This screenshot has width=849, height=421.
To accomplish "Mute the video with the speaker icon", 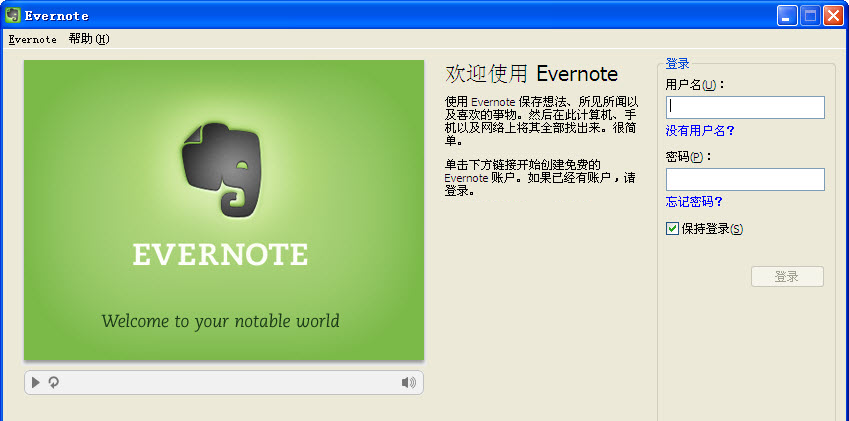I will 408,382.
